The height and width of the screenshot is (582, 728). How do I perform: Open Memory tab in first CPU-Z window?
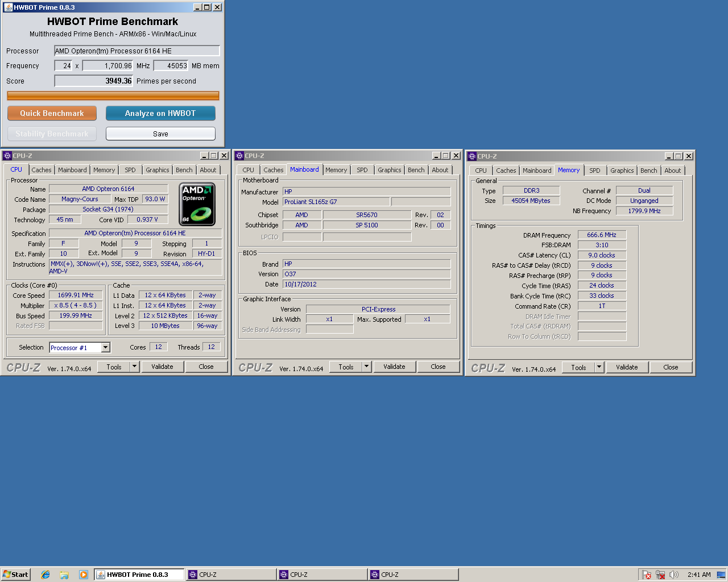(104, 170)
